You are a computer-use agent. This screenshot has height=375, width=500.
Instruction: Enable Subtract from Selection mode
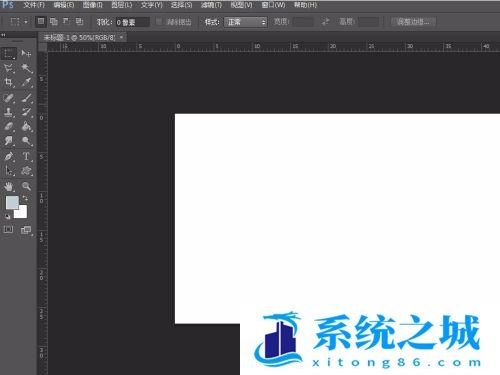click(x=66, y=22)
